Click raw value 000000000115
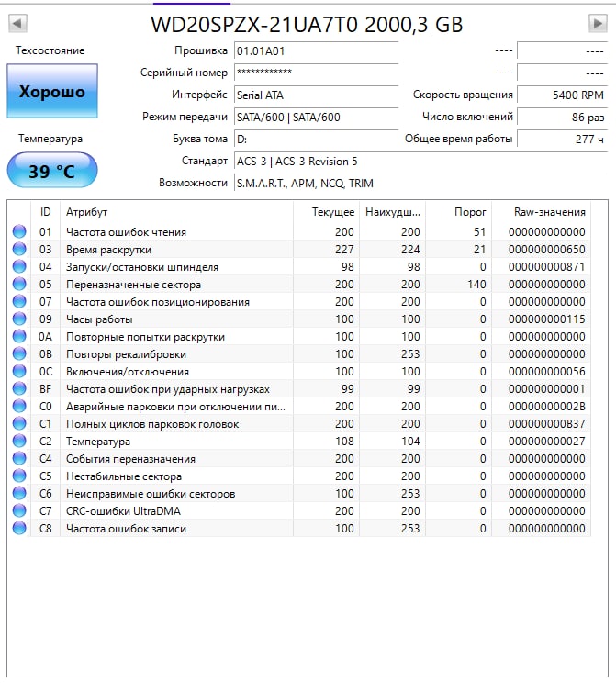The image size is (616, 683). [x=547, y=319]
